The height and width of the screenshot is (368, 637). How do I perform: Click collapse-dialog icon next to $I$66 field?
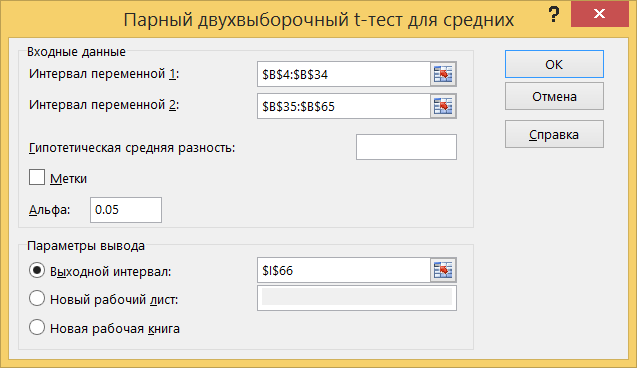coord(443,270)
